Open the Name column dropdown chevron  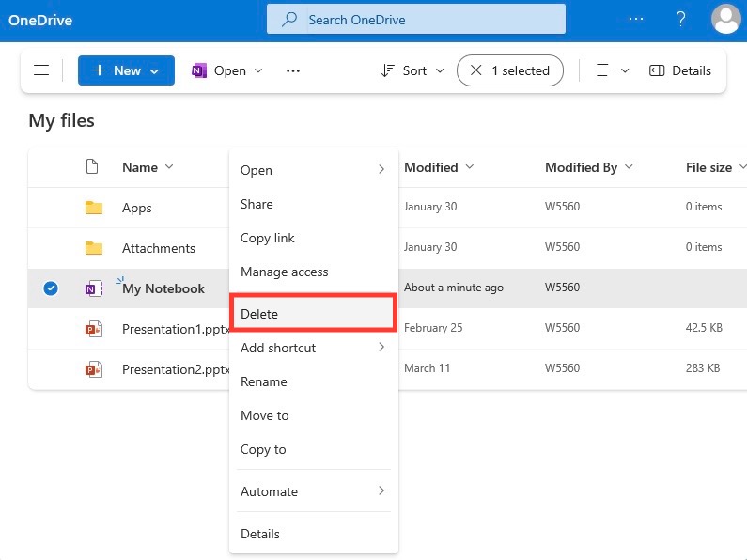click(169, 166)
